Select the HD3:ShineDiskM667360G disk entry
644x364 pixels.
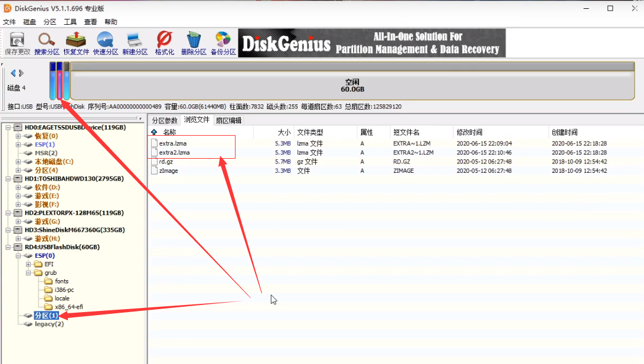(75, 230)
